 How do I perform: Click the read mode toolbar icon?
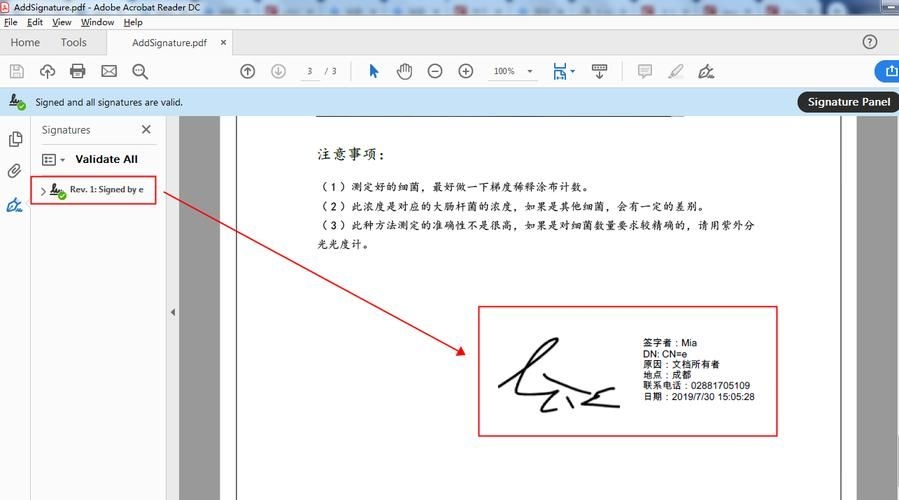point(599,71)
